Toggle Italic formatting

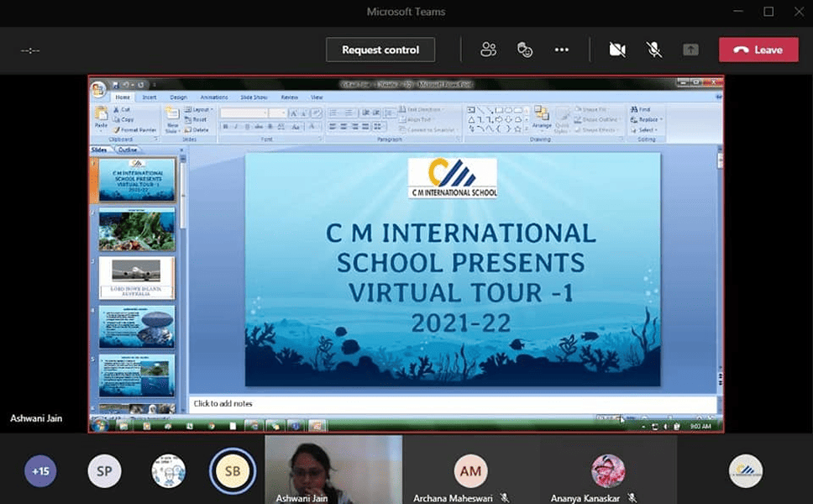[x=236, y=127]
